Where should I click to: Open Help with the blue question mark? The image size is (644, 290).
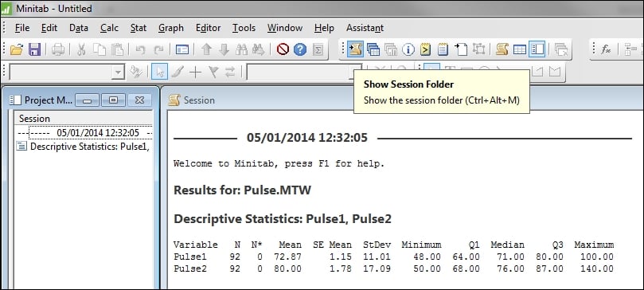(300, 49)
